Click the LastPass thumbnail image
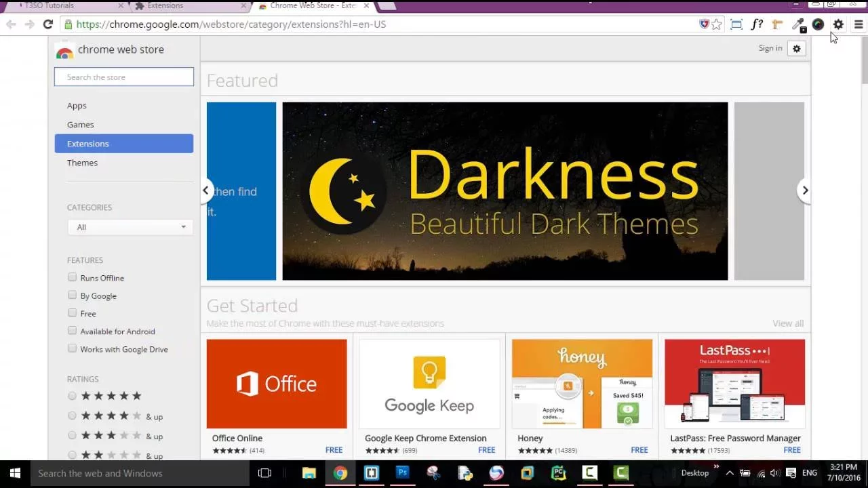 click(x=735, y=384)
